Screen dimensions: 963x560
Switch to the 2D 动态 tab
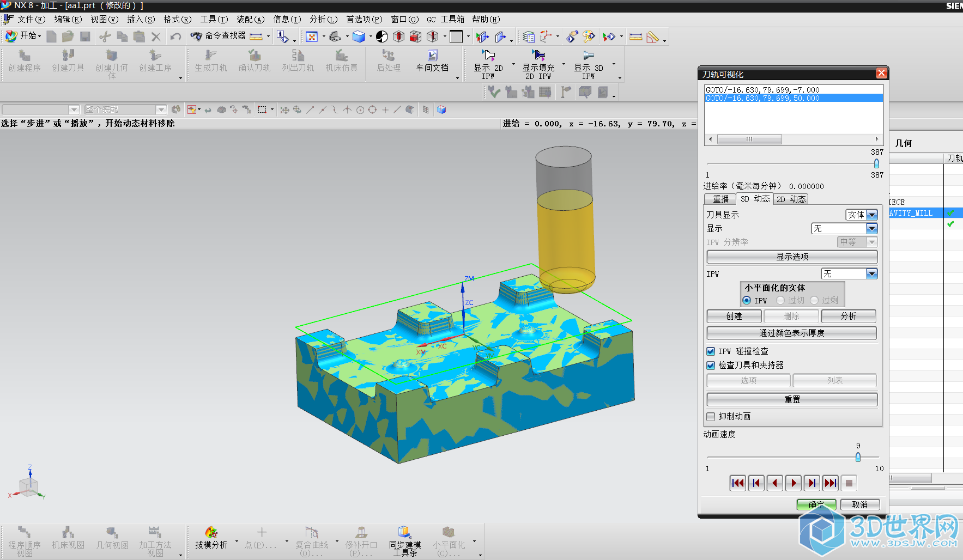click(791, 199)
